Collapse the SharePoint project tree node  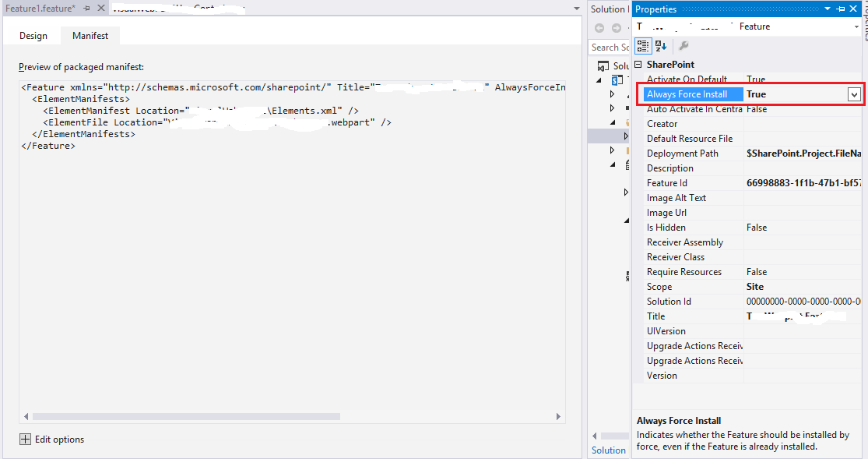point(599,80)
